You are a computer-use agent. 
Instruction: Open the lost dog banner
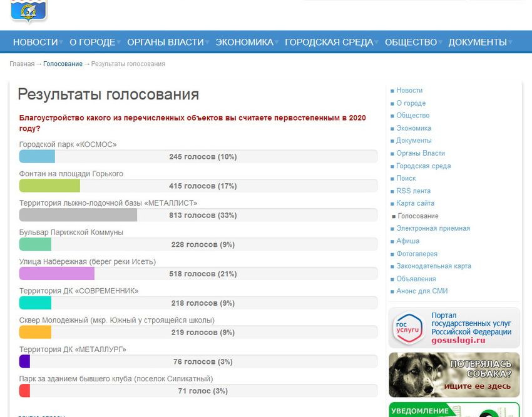[454, 374]
